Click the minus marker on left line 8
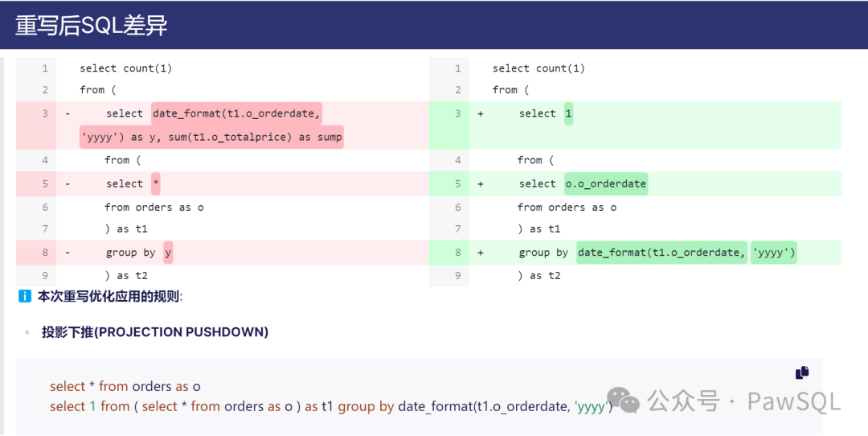868x436 pixels. pos(68,253)
